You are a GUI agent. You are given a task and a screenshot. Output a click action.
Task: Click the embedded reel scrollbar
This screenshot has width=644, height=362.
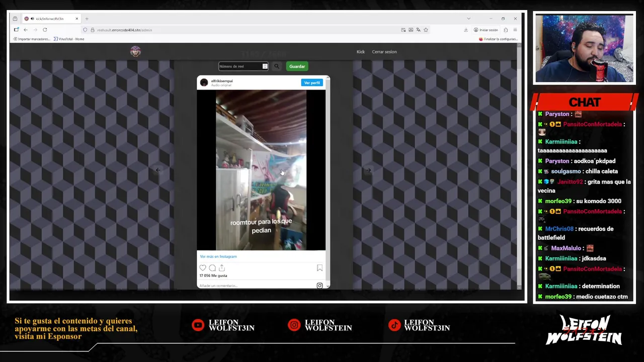(x=328, y=182)
